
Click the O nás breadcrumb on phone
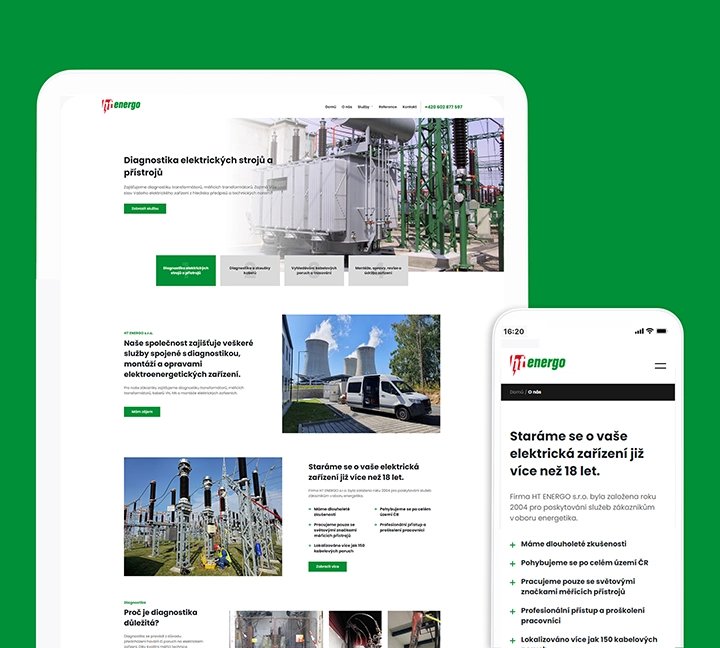click(x=534, y=392)
